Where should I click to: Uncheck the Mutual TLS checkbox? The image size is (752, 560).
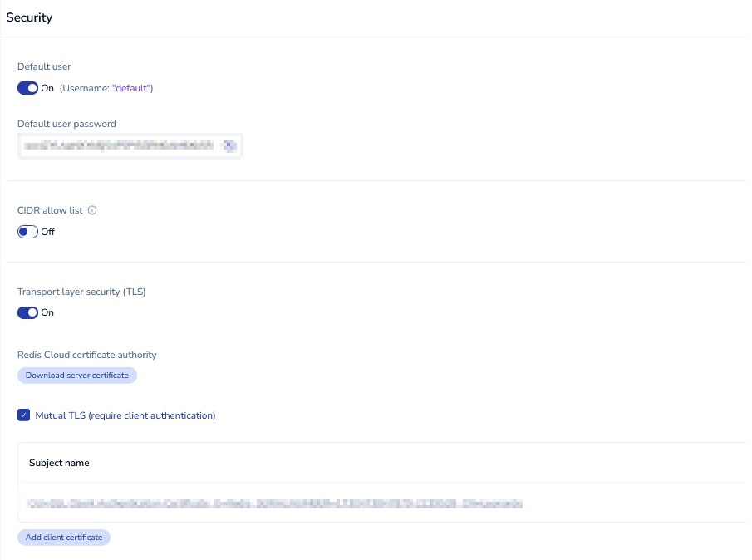(23, 415)
